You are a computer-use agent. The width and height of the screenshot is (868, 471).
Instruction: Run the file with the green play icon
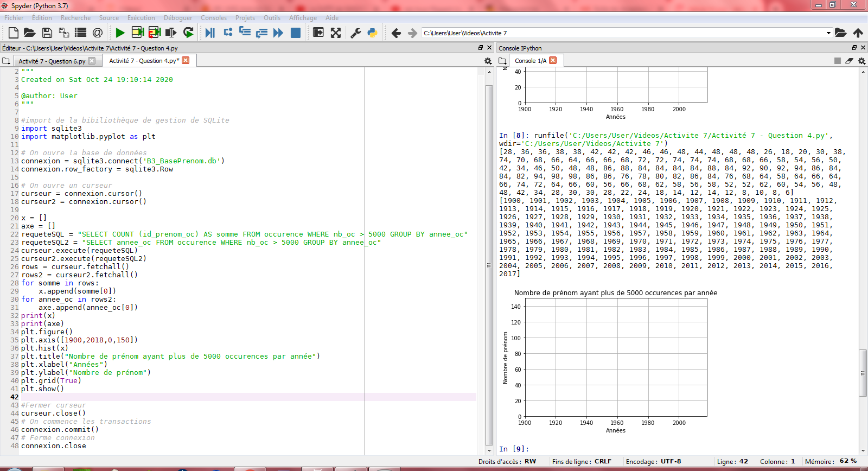click(120, 33)
